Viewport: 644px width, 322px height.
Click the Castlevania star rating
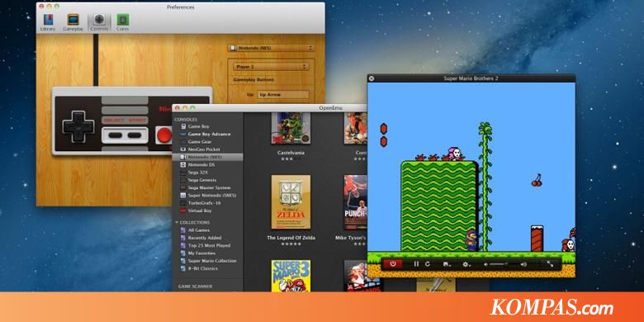pyautogui.click(x=291, y=159)
